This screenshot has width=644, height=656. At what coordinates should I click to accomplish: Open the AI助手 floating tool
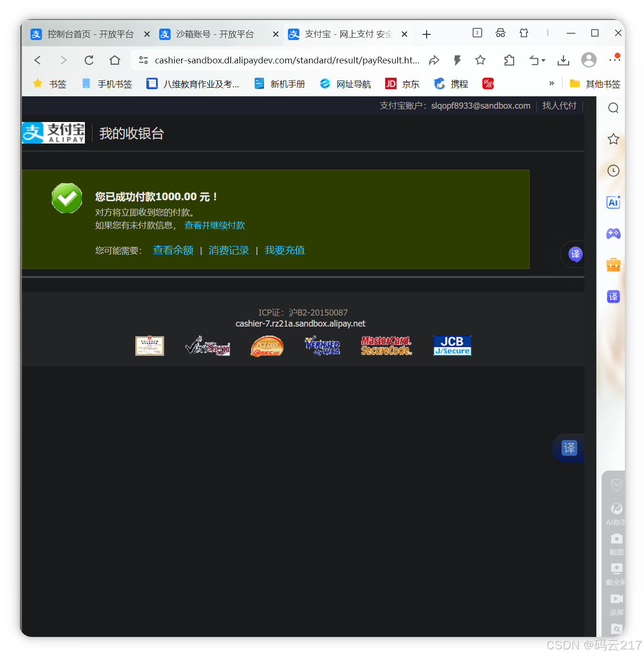[616, 514]
